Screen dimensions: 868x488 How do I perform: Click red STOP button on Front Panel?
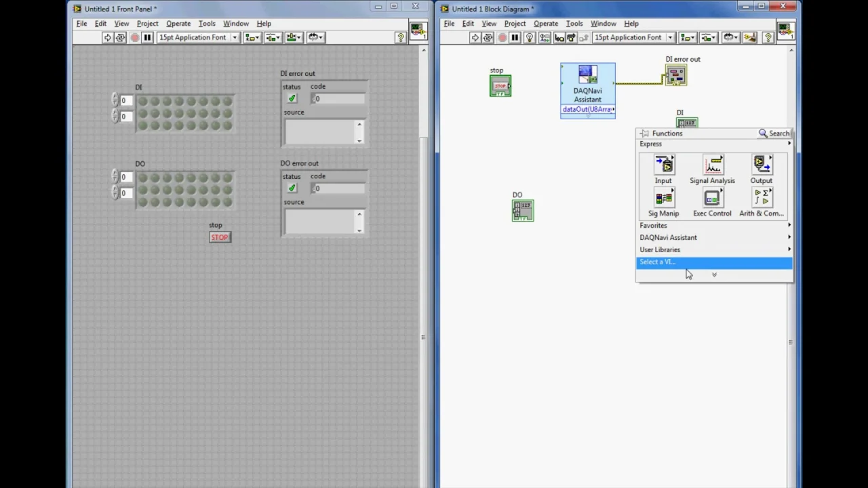[220, 237]
